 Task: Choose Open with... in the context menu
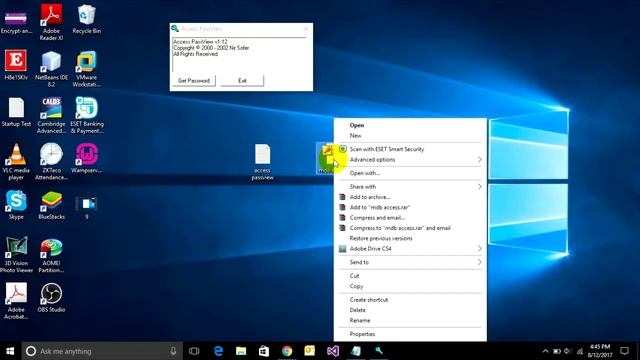[410, 173]
